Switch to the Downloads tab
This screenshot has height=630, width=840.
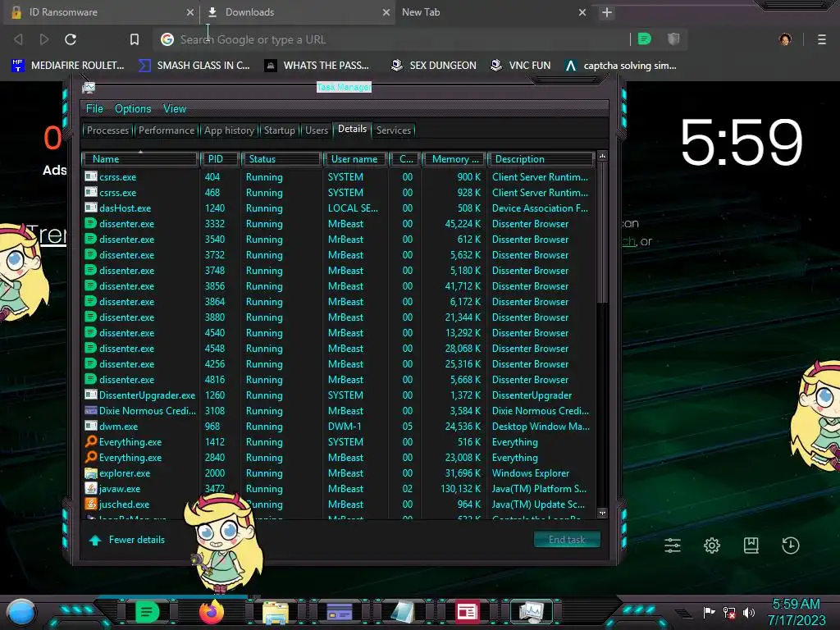[x=296, y=12]
